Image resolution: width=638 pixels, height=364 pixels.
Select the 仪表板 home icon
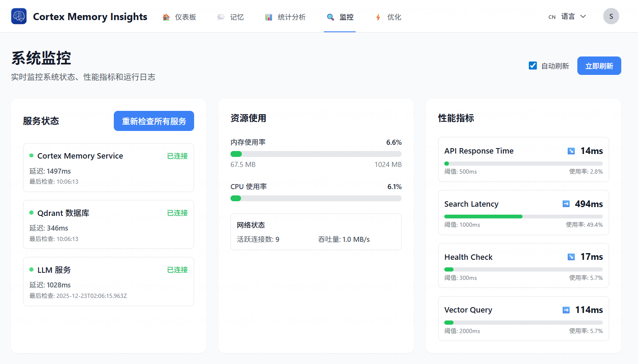tap(166, 16)
